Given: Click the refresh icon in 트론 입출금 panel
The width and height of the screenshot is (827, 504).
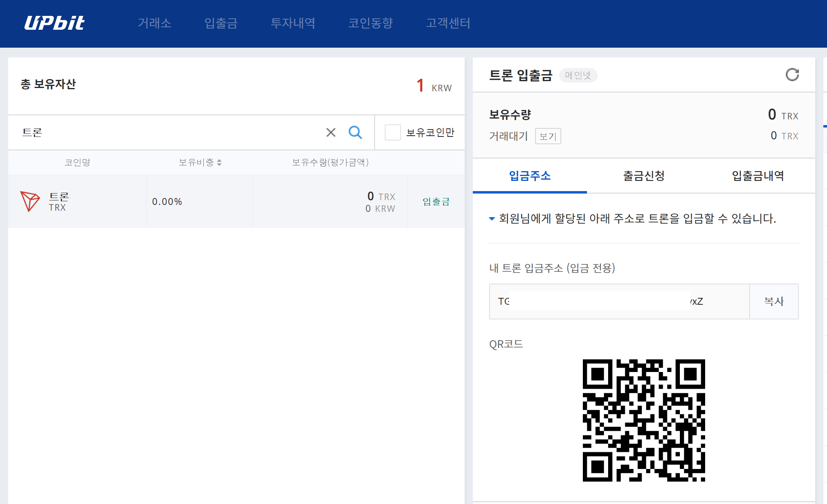Looking at the screenshot, I should point(792,75).
